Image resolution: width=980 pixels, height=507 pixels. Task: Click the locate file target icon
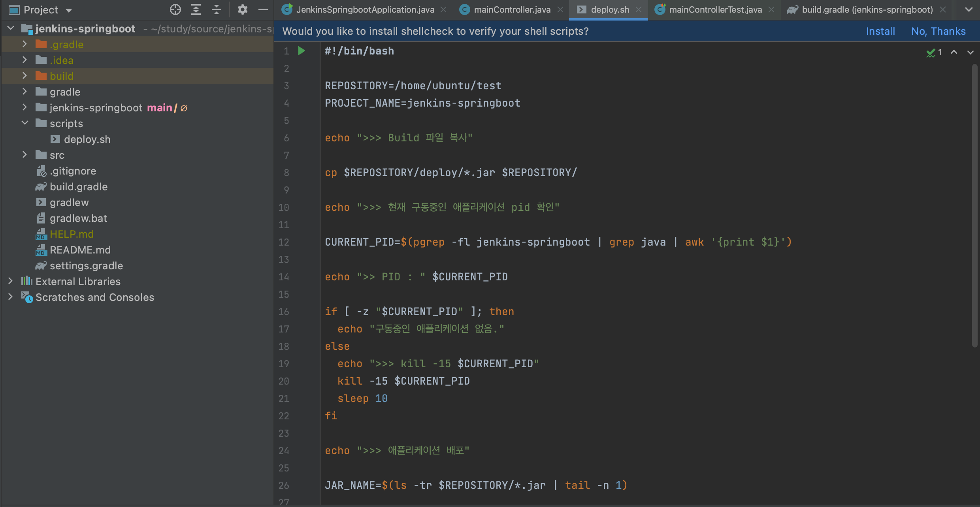(x=175, y=9)
